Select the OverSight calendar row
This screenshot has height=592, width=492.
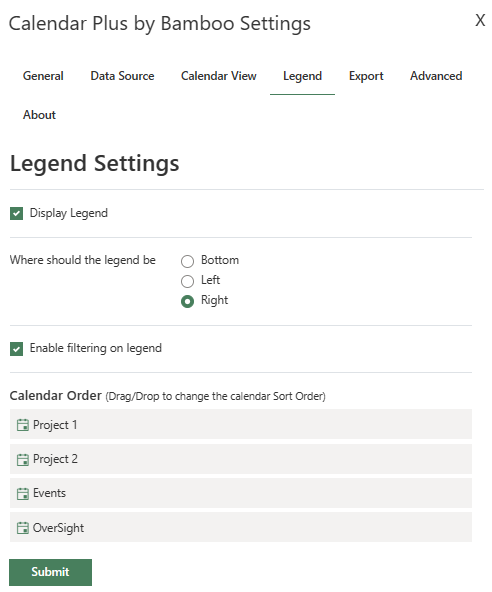coord(241,527)
